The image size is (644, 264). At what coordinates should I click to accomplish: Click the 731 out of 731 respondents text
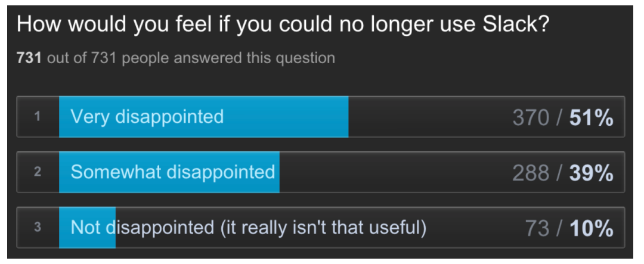coord(176,58)
